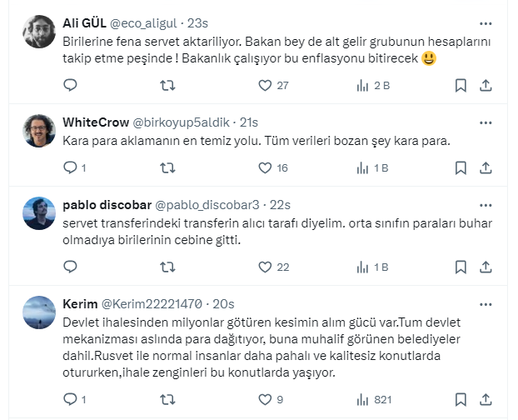518x420 pixels.
Task: View analytics of WhiteCrow's tweet
Action: (363, 168)
